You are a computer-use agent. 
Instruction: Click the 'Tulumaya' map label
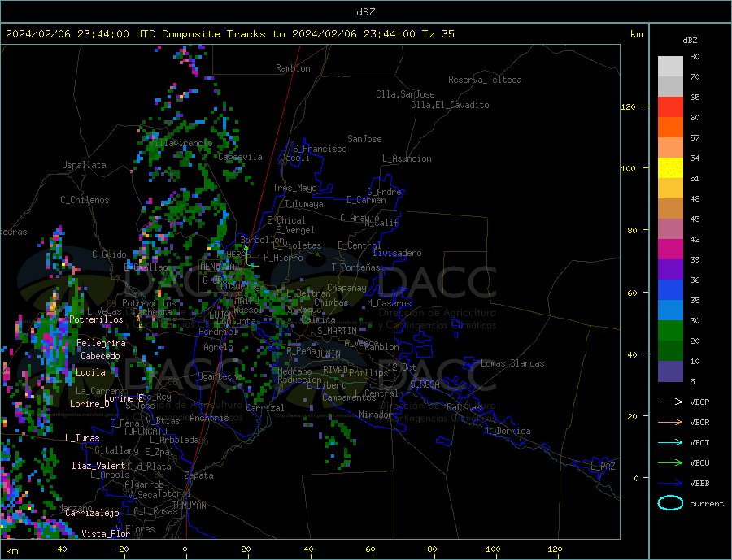pos(303,204)
